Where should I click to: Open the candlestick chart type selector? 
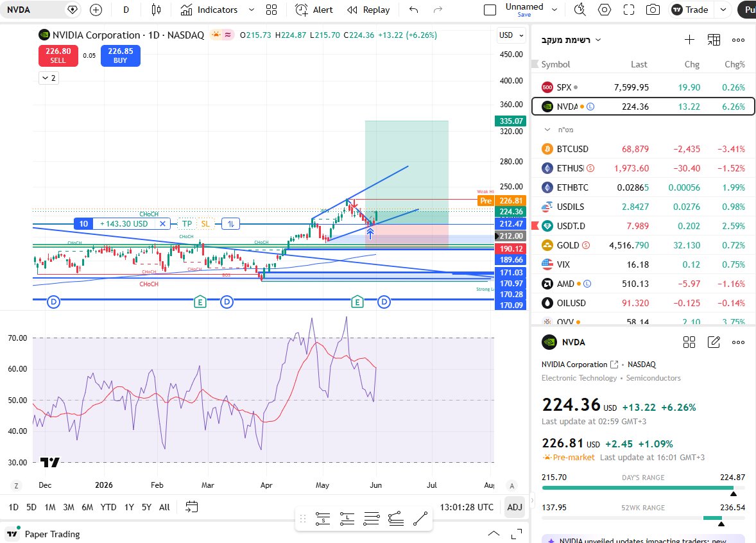click(156, 10)
